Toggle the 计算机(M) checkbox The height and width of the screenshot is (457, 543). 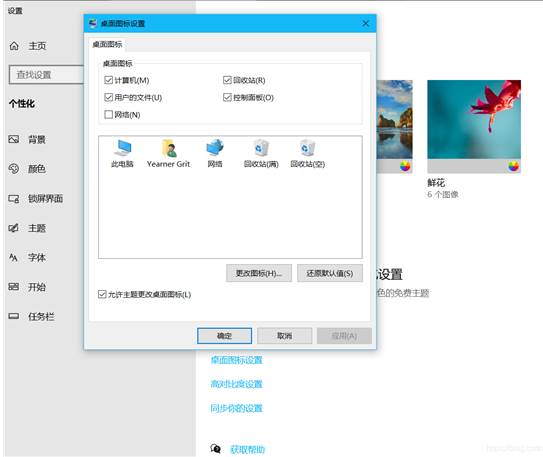click(108, 80)
